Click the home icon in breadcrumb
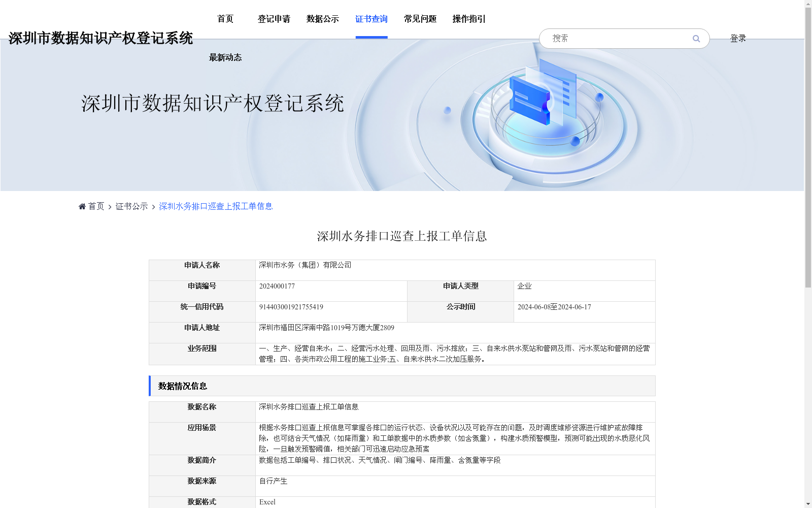Viewport: 812px width, 508px height. [82, 206]
